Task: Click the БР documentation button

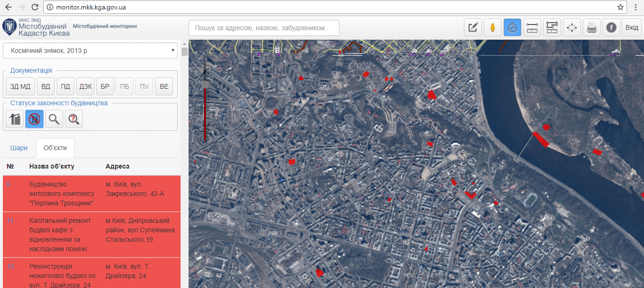Action: pyautogui.click(x=105, y=86)
